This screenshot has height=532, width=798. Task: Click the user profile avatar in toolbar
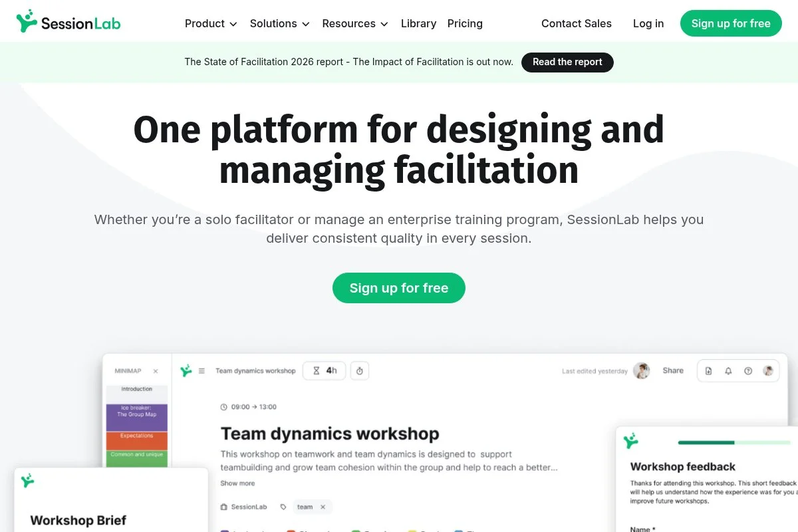[768, 371]
